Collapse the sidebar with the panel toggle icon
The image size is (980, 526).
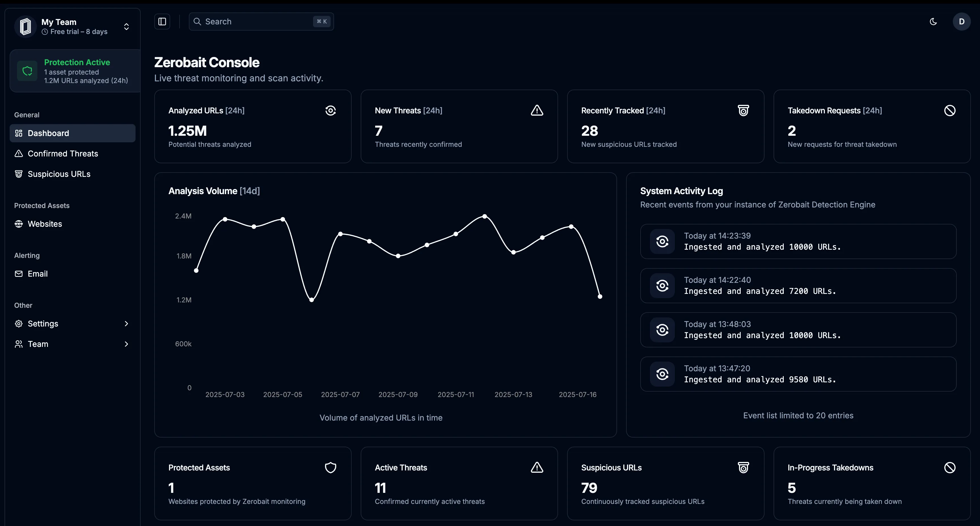click(162, 21)
